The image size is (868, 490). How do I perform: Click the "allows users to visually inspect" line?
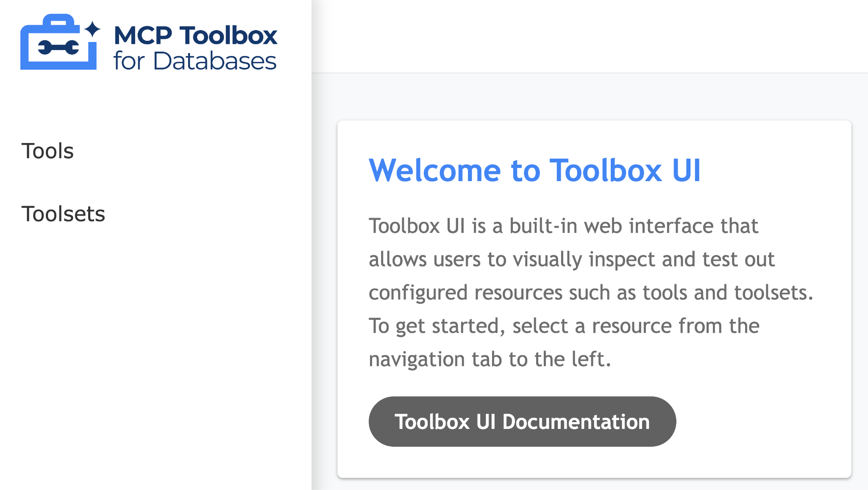(x=571, y=259)
